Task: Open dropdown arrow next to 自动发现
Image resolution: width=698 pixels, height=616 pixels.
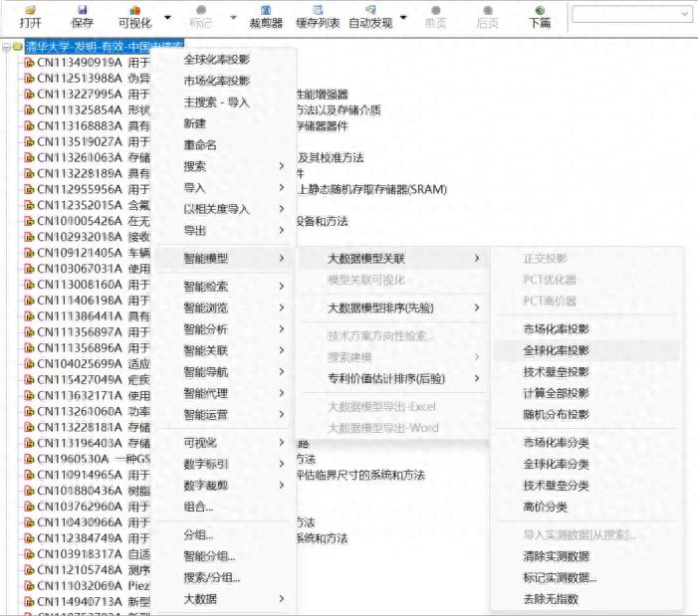Action: [403, 17]
